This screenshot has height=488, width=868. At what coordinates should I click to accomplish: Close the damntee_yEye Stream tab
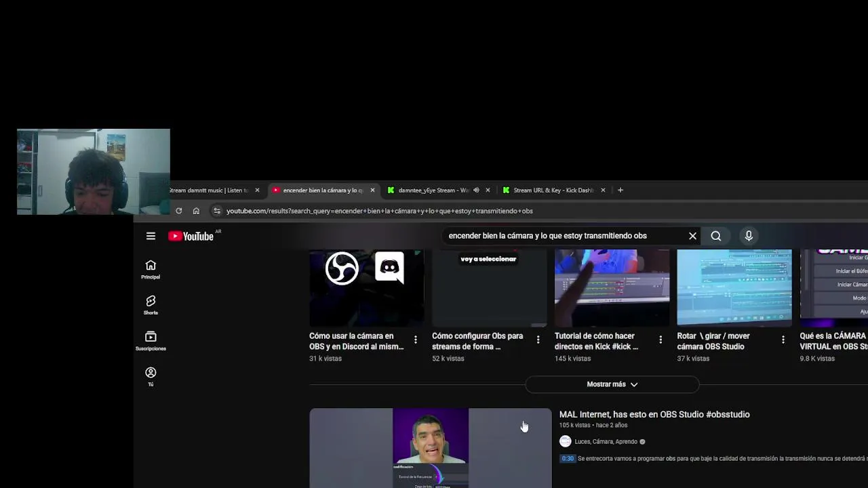point(488,190)
